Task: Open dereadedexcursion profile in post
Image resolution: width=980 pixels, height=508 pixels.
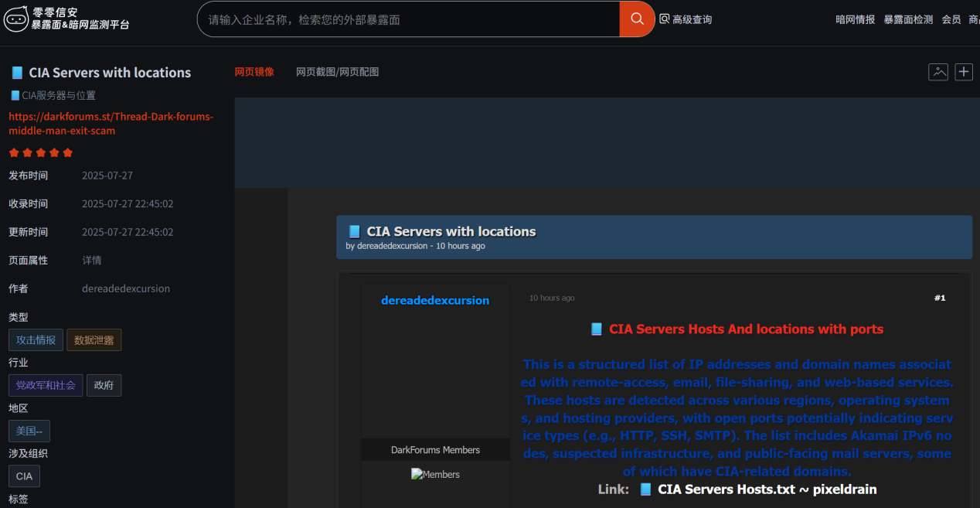Action: pos(435,300)
